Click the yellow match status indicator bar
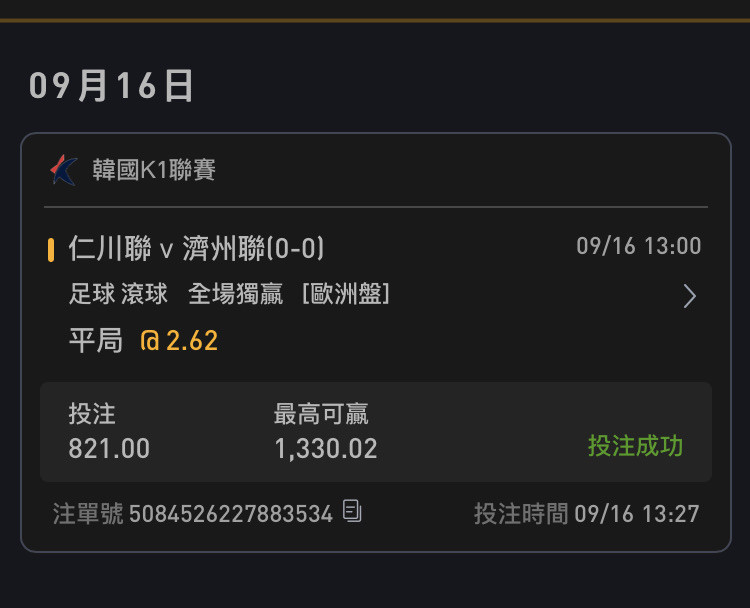The height and width of the screenshot is (608, 750). point(51,250)
